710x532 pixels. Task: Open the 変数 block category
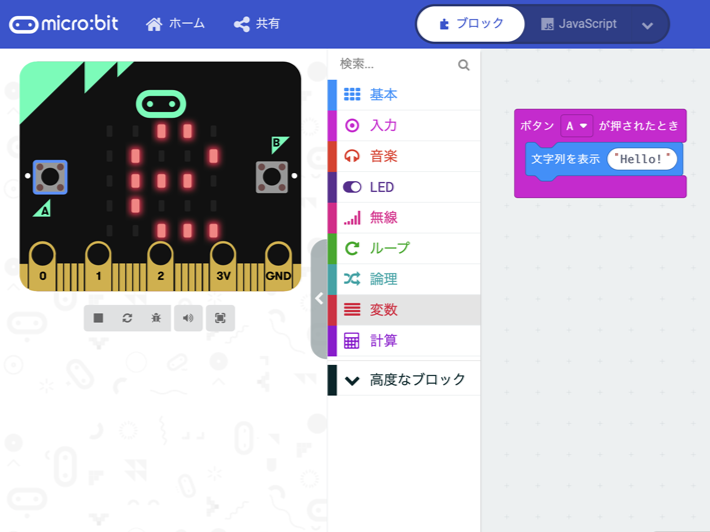(404, 310)
